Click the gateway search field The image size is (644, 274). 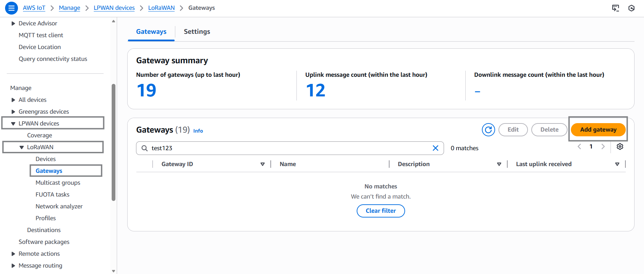290,148
